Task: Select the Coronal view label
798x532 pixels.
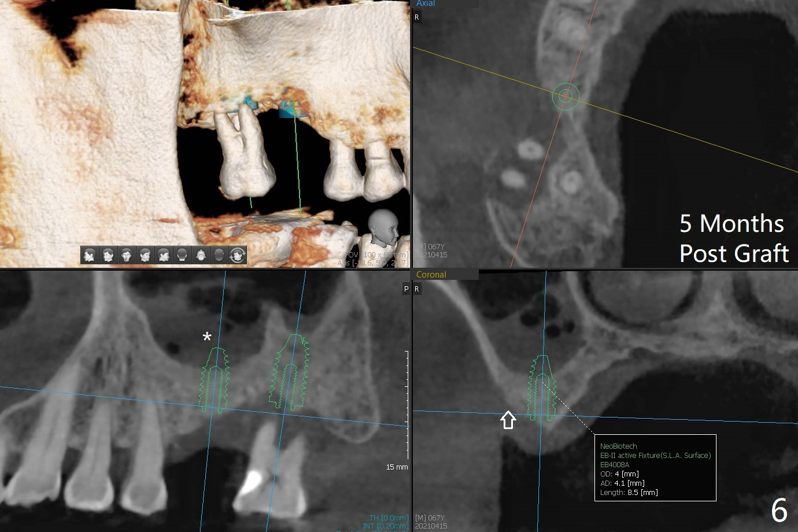Action: (431, 275)
